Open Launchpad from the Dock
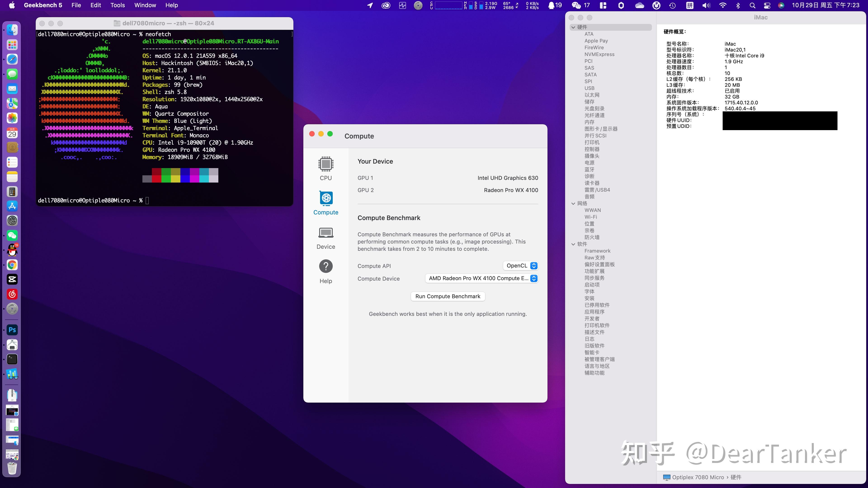868x488 pixels. click(12, 45)
